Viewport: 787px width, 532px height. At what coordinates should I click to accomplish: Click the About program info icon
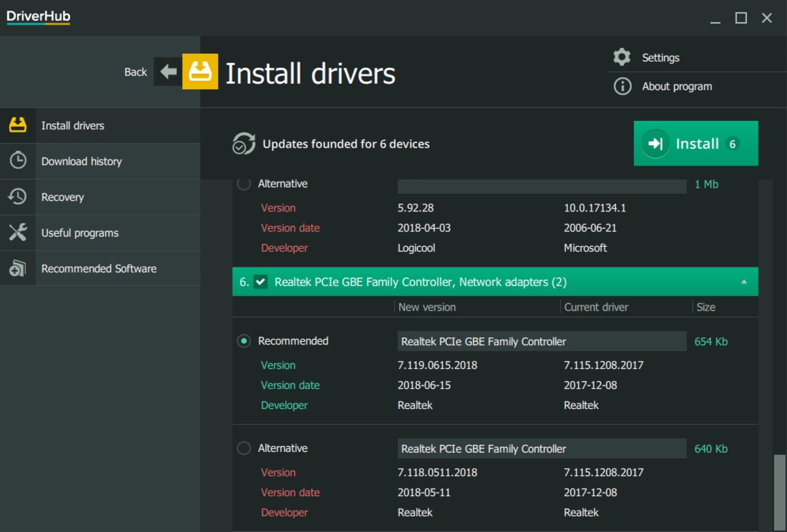(x=622, y=86)
